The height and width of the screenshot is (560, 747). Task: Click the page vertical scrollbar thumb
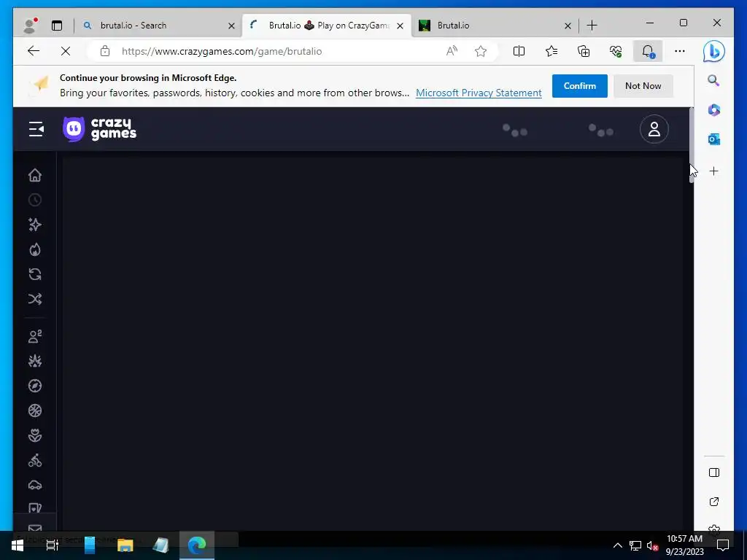pyautogui.click(x=691, y=145)
